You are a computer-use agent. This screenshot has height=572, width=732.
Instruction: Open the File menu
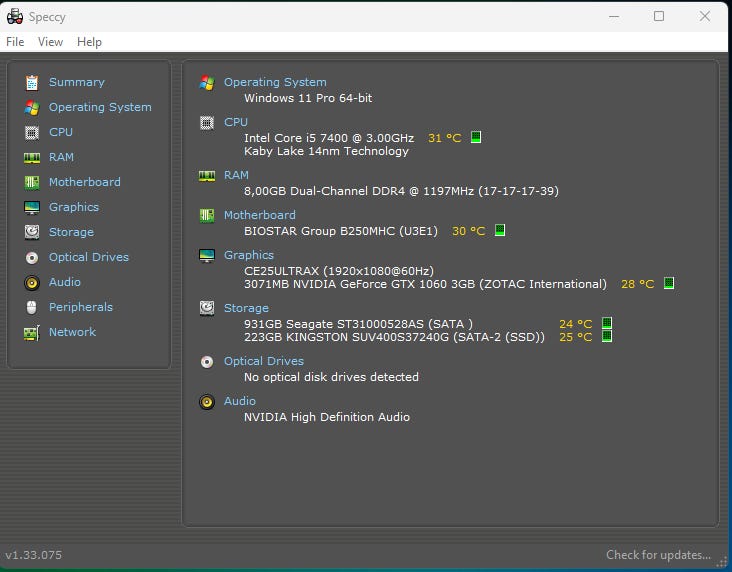[15, 42]
